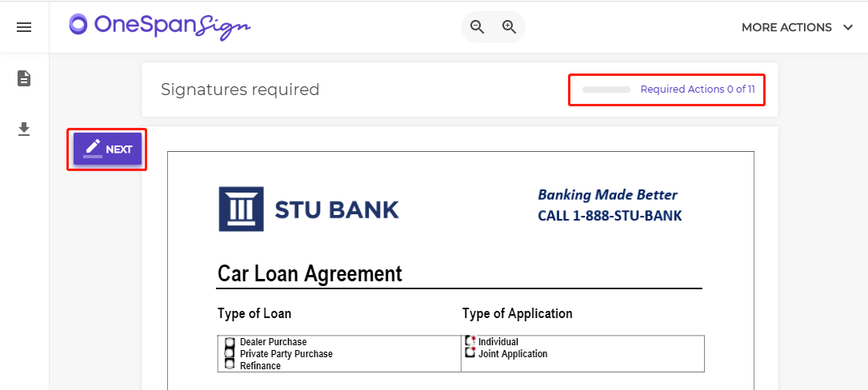This screenshot has width=868, height=390.
Task: Click the download icon in sidebar
Action: pos(24,129)
